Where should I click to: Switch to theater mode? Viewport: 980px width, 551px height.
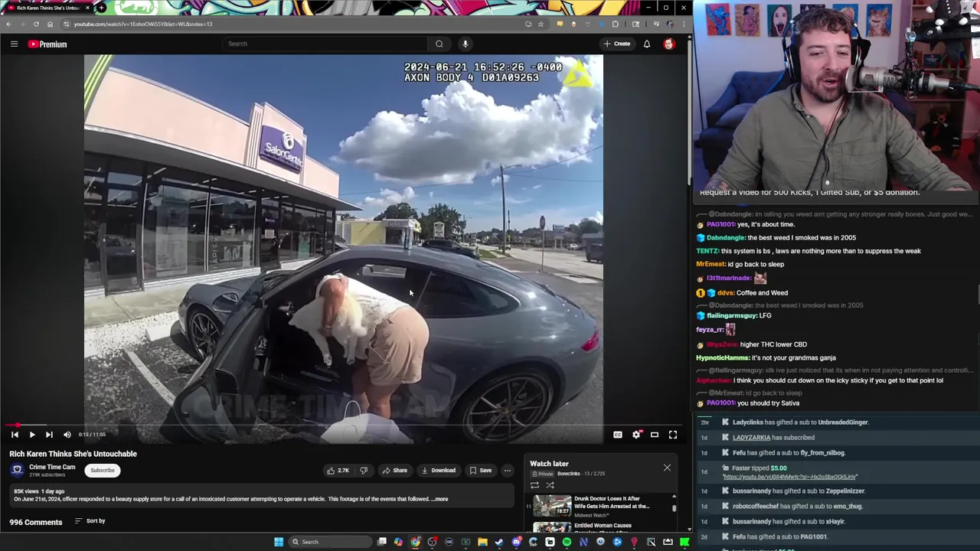[x=655, y=435]
